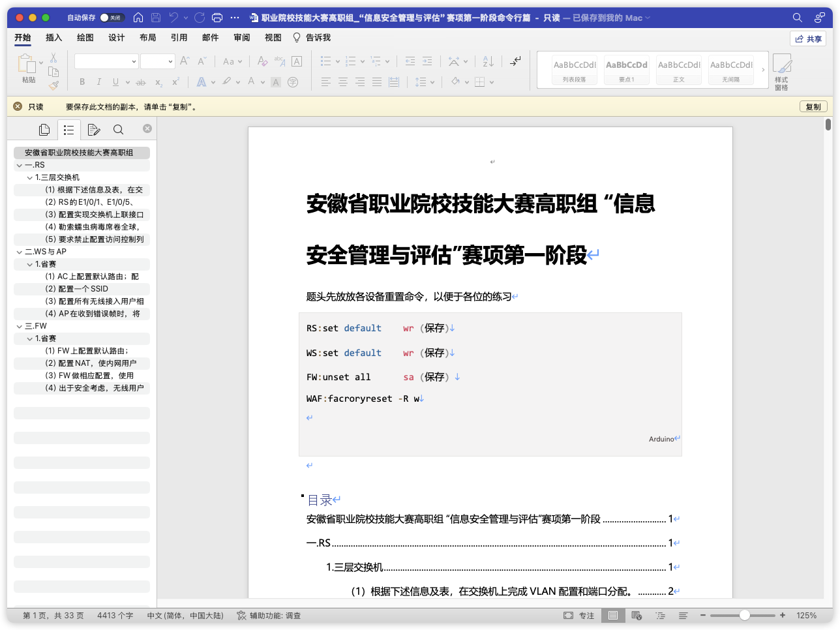Screen dimensions: 840x630
Task: Select center text alignment
Action: click(x=343, y=81)
